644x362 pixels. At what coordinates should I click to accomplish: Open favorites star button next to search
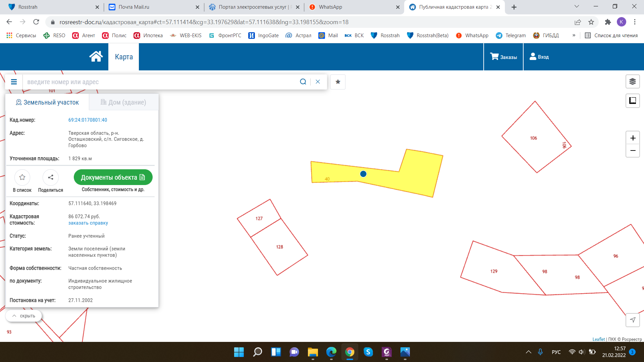338,82
